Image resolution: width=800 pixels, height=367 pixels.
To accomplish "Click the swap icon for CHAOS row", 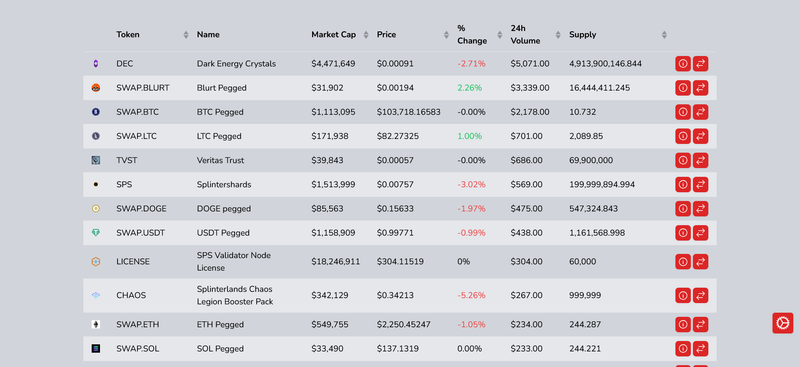I will pyautogui.click(x=701, y=296).
